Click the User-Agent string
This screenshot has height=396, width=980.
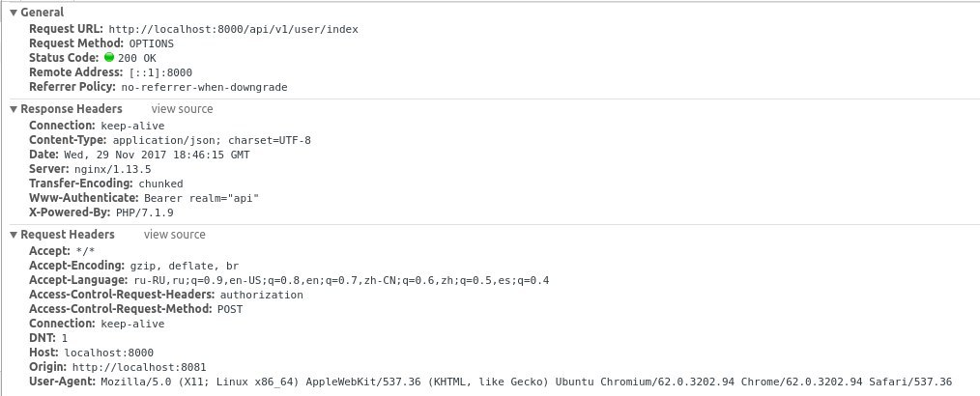coord(527,382)
